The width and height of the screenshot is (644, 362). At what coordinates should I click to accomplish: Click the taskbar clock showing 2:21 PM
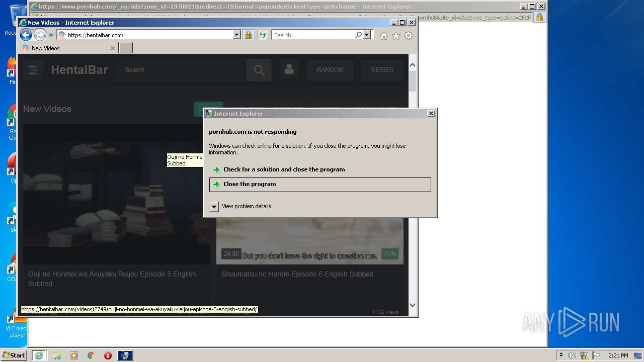pyautogui.click(x=618, y=355)
